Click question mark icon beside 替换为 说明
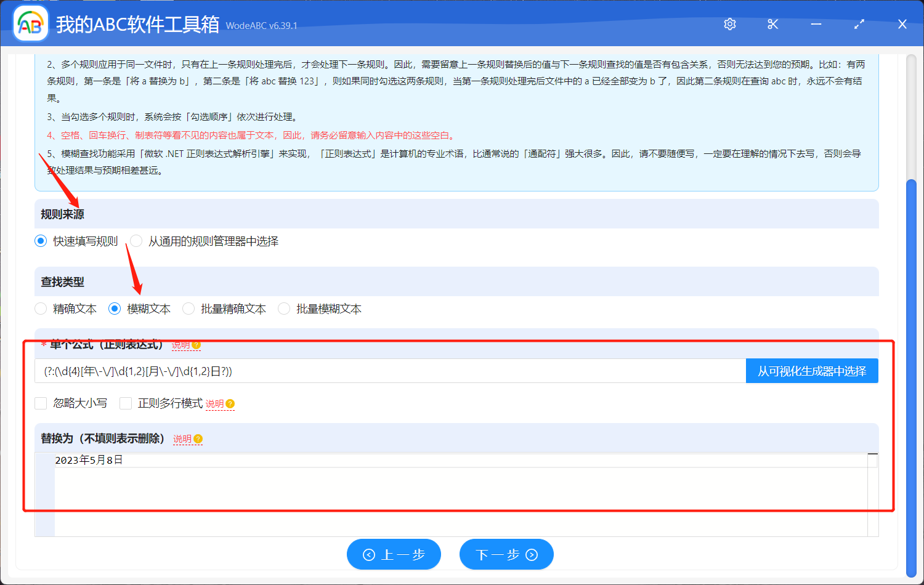The image size is (924, 585). click(198, 438)
